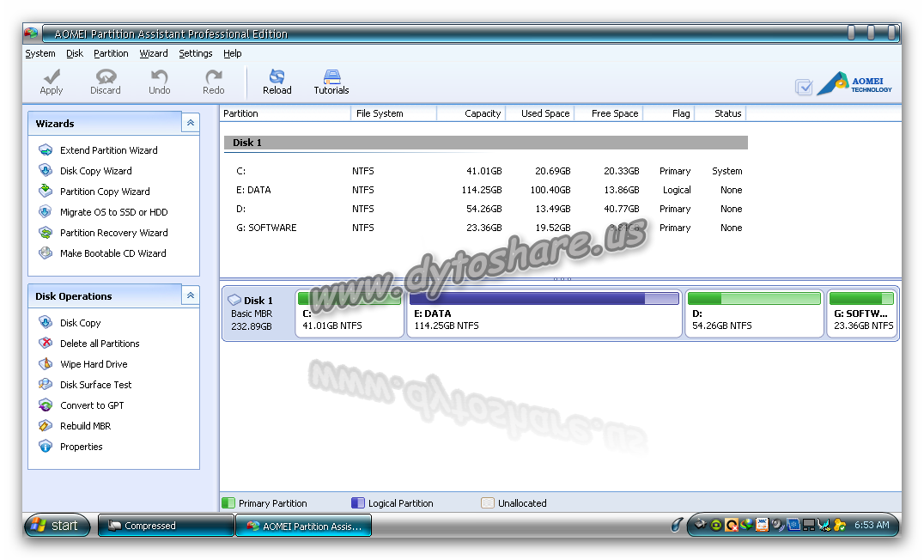Click the Convert to GPT icon
Viewport: 924px width, 560px height.
coord(46,405)
